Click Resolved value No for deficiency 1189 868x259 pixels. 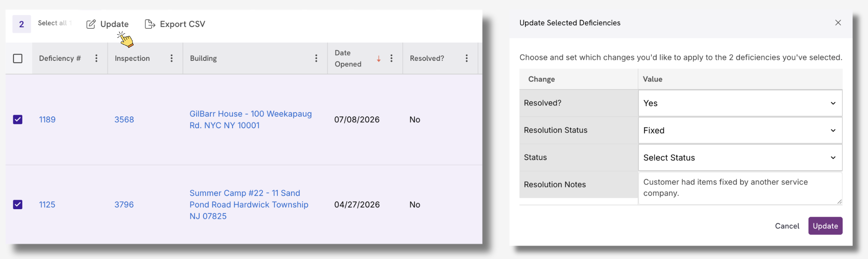(415, 120)
